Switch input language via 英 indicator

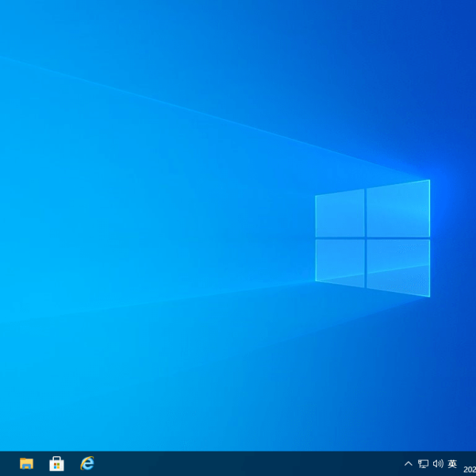(452, 463)
